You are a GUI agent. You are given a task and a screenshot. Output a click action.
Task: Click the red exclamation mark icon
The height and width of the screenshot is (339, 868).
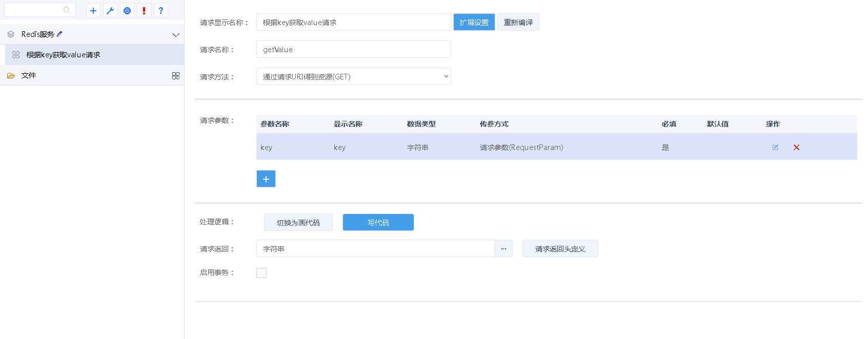144,11
